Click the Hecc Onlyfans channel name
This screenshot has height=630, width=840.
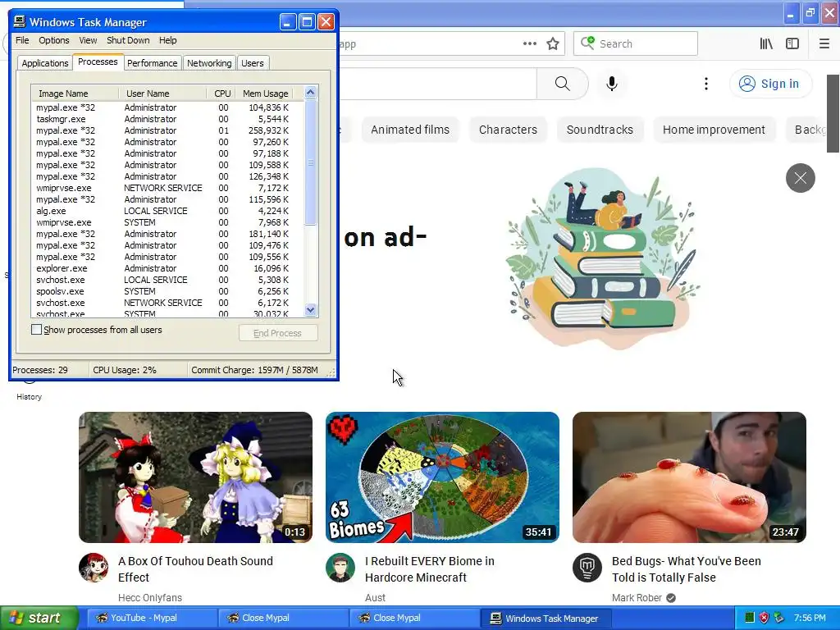coord(150,597)
